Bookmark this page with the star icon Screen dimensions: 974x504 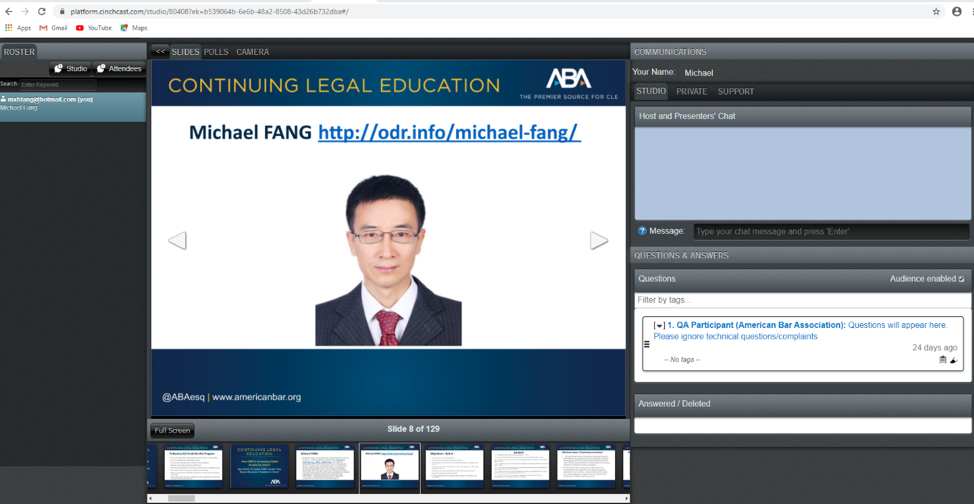pyautogui.click(x=936, y=11)
